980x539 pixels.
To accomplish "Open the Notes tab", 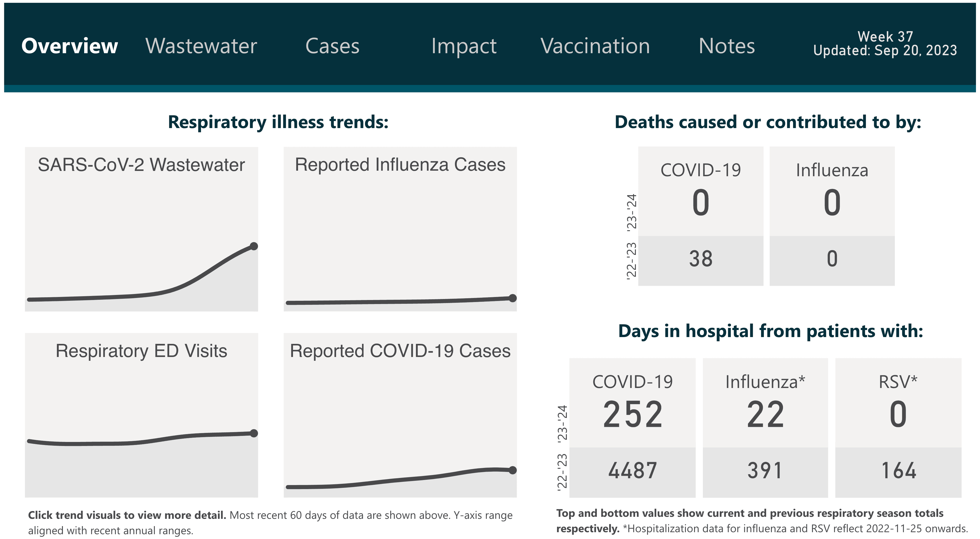I will click(727, 46).
